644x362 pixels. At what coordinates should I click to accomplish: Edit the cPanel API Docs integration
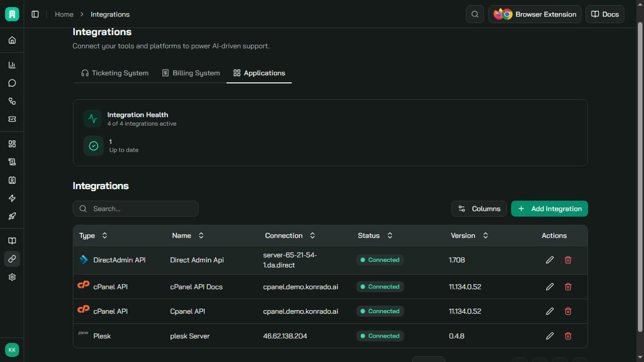click(x=550, y=287)
